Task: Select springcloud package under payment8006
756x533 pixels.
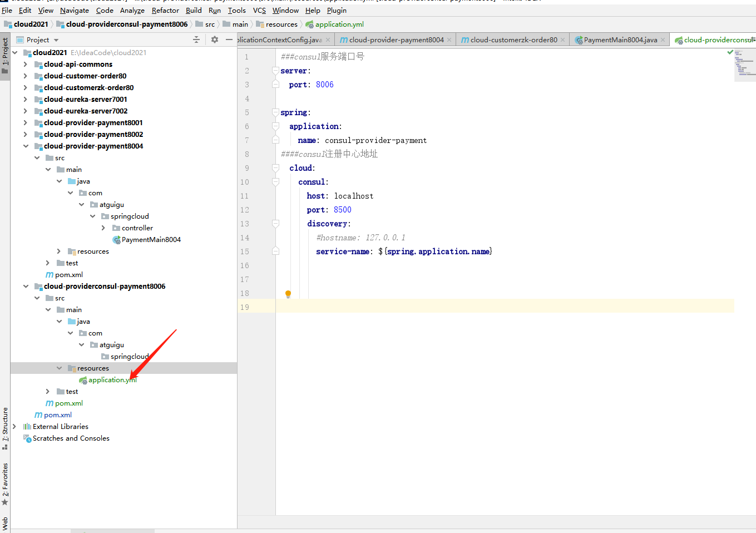Action: pyautogui.click(x=130, y=356)
